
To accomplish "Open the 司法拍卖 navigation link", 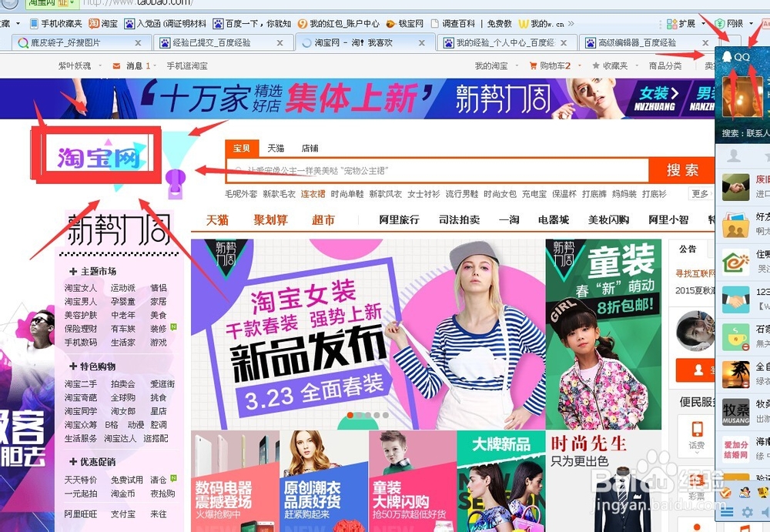I will tap(459, 219).
